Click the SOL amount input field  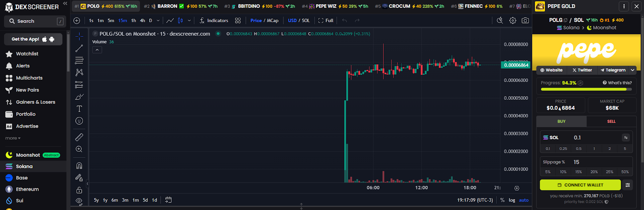(x=595, y=138)
